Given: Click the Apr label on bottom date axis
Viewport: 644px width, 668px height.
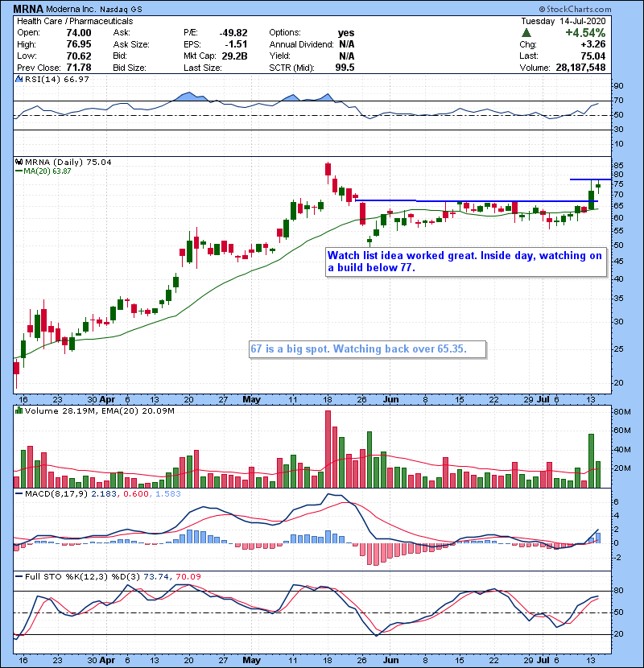Looking at the screenshot, I should [x=107, y=660].
